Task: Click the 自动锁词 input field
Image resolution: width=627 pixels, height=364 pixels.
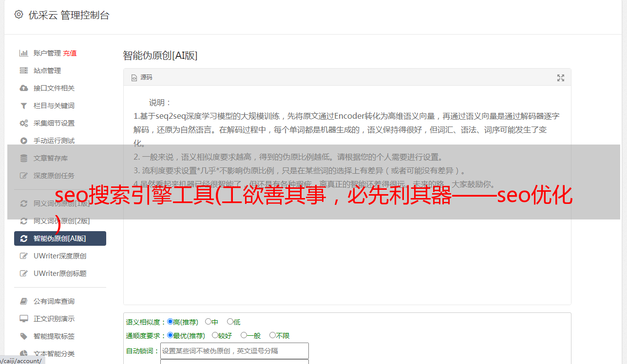Action: pyautogui.click(x=234, y=351)
